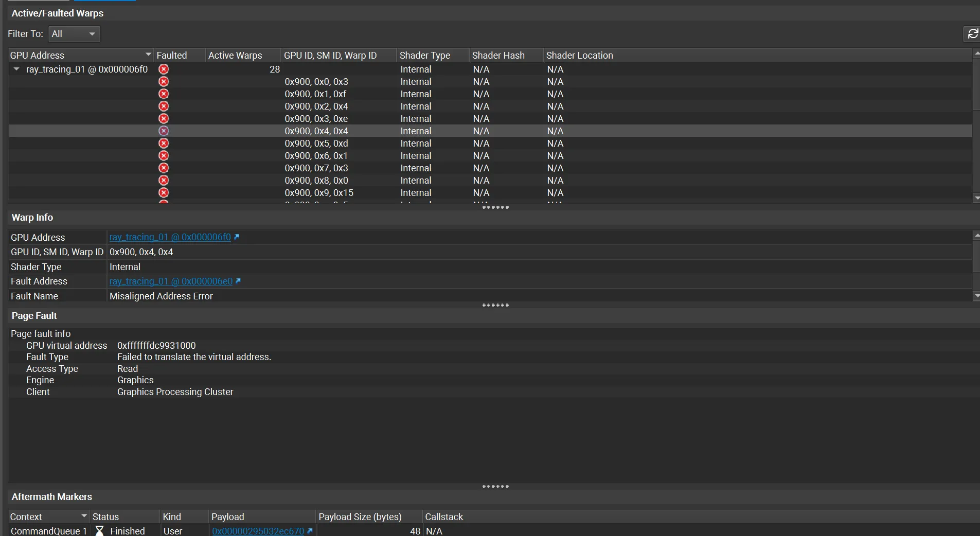Screen dimensions: 980x536
Task: Click Client value Graphics Processing Cluster
Action: [x=175, y=392]
